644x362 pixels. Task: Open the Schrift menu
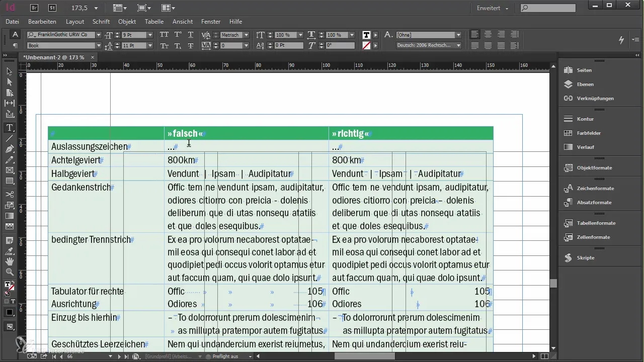tap(101, 22)
